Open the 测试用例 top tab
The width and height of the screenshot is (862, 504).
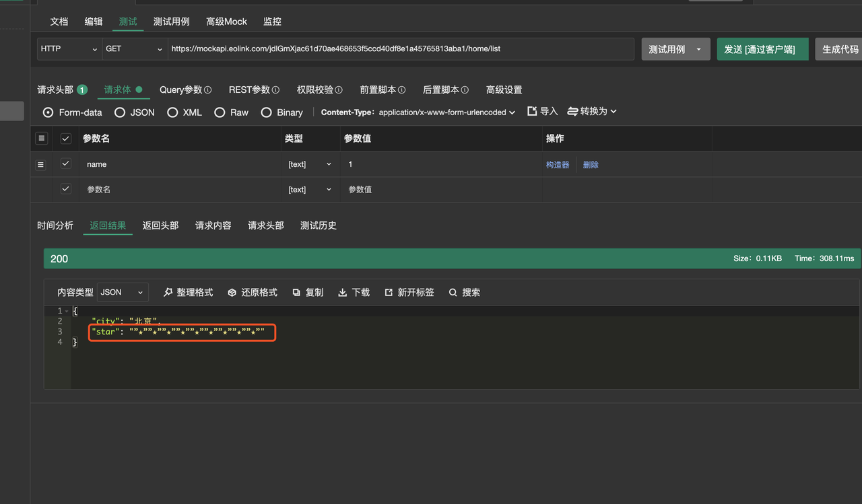(171, 22)
